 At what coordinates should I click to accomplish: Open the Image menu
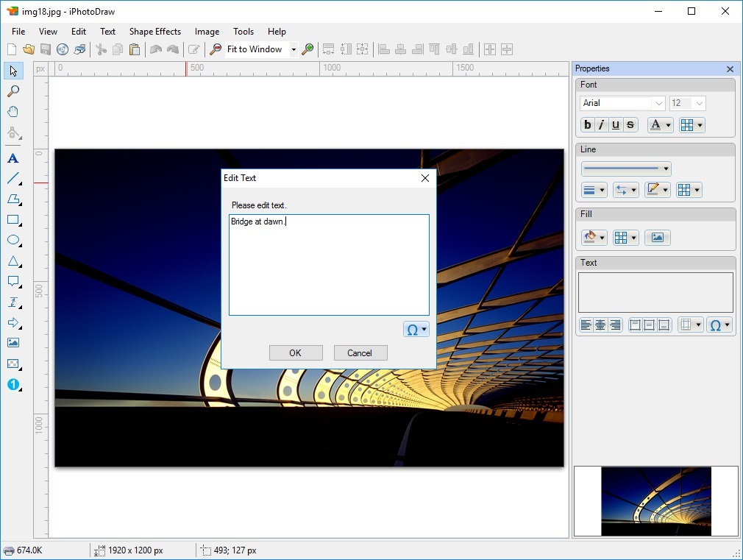click(207, 32)
